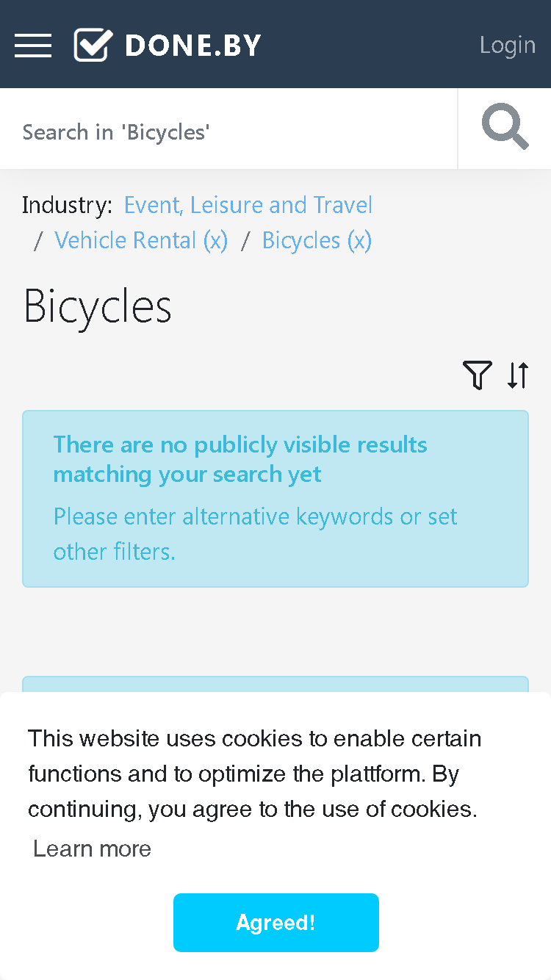551x980 pixels.
Task: Go to Event, Leisure and Travel industry
Action: point(248,205)
